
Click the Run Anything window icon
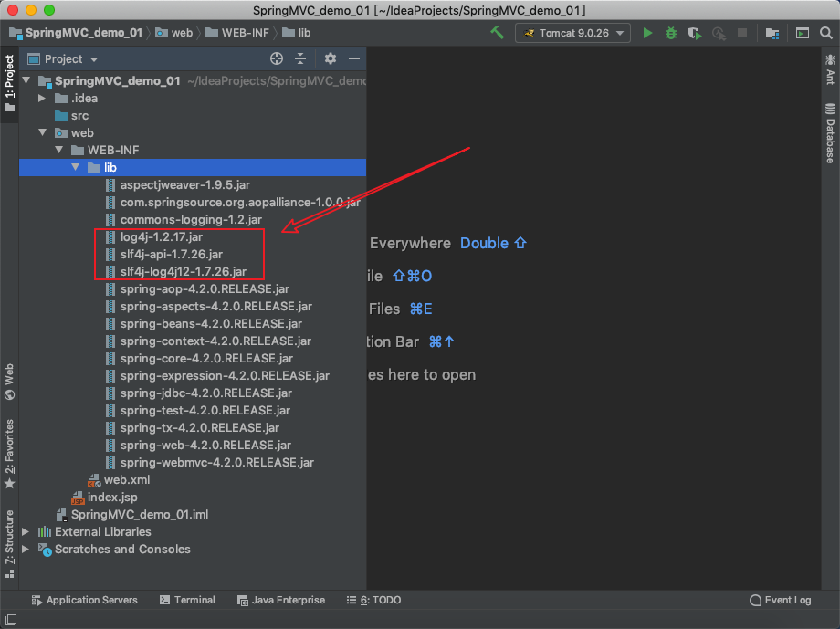tap(802, 33)
